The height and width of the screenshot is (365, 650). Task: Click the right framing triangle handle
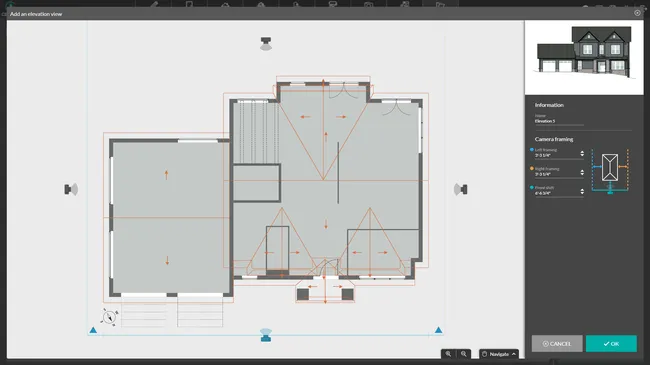click(438, 330)
